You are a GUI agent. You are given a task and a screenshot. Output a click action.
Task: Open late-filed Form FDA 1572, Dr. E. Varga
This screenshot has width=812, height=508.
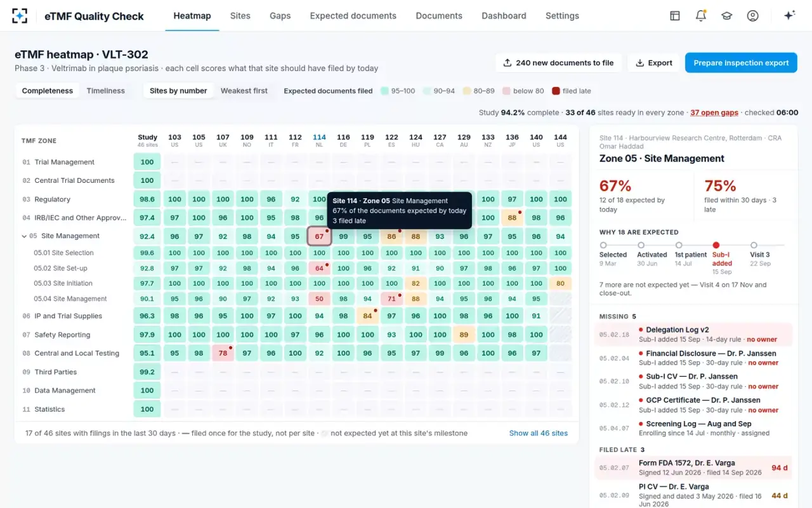coord(694,467)
